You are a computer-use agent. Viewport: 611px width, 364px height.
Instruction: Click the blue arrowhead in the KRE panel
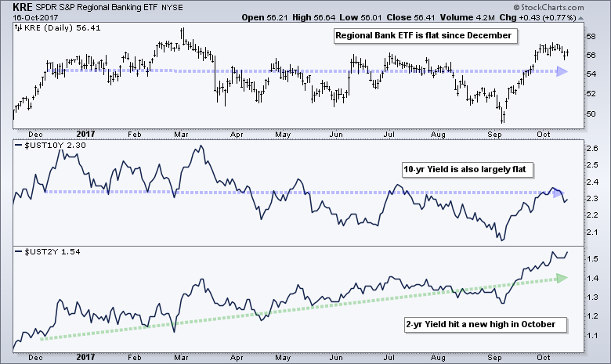(x=561, y=72)
